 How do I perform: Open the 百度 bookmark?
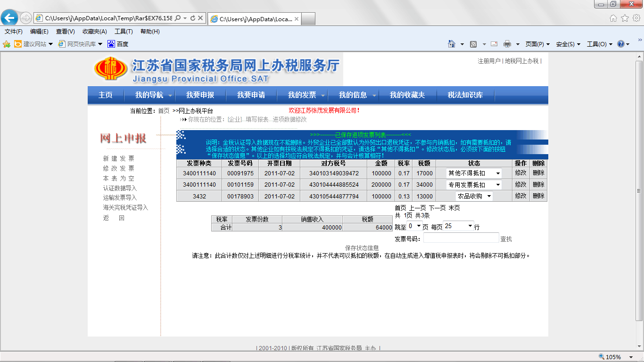click(x=118, y=44)
